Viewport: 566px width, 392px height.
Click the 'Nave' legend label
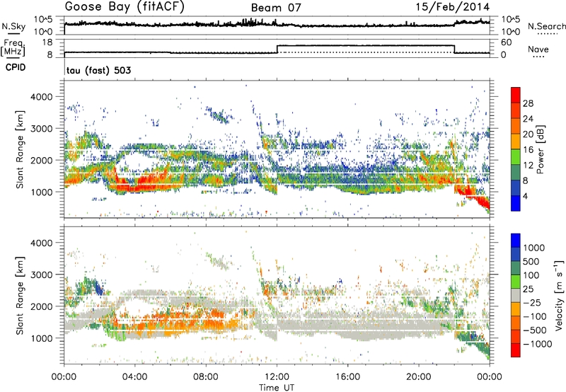pyautogui.click(x=538, y=49)
